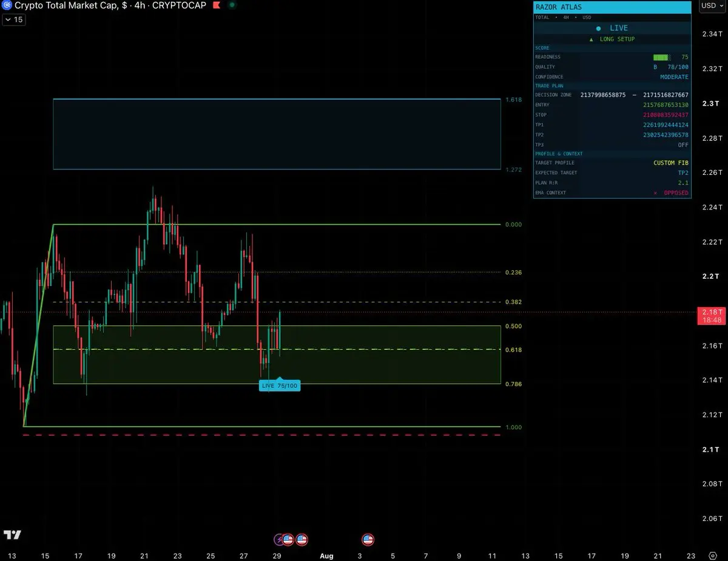Click the LIVE 75/100 chart label
Viewport: 728px width, 561px height.
(x=280, y=386)
